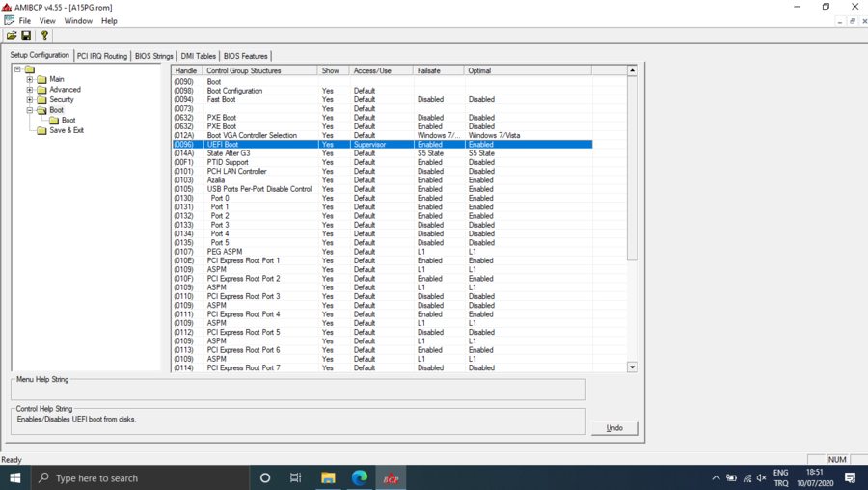
Task: Click the AMIBCP taskbar icon
Action: (391, 478)
